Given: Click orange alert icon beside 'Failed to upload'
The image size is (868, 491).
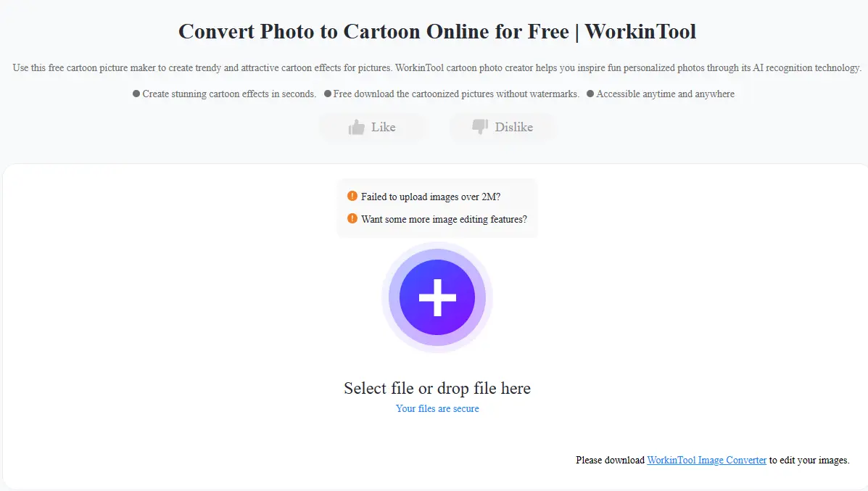Looking at the screenshot, I should [x=352, y=196].
